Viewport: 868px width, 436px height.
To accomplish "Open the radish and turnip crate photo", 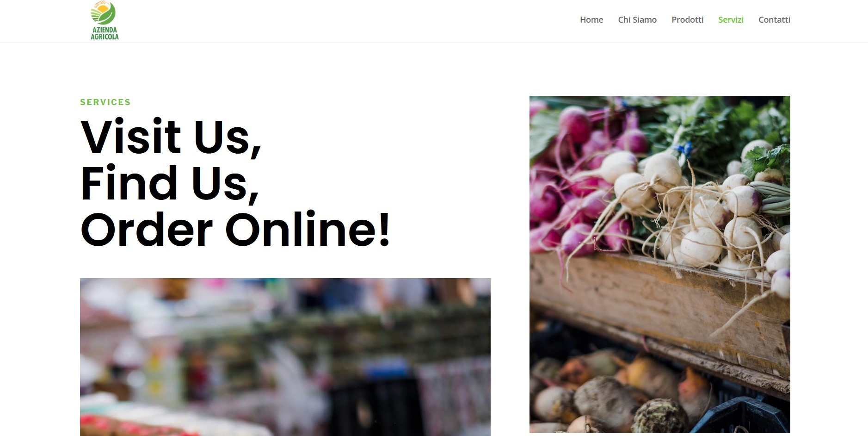I will pyautogui.click(x=660, y=264).
